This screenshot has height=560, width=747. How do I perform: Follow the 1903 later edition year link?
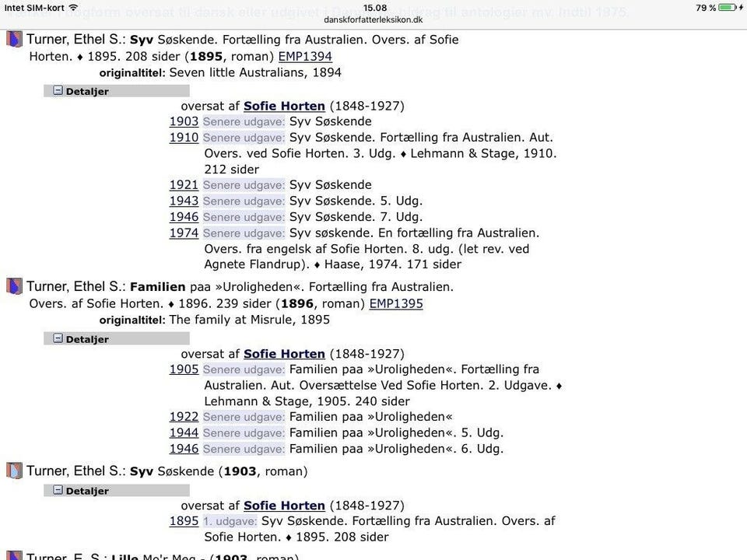[x=184, y=121]
